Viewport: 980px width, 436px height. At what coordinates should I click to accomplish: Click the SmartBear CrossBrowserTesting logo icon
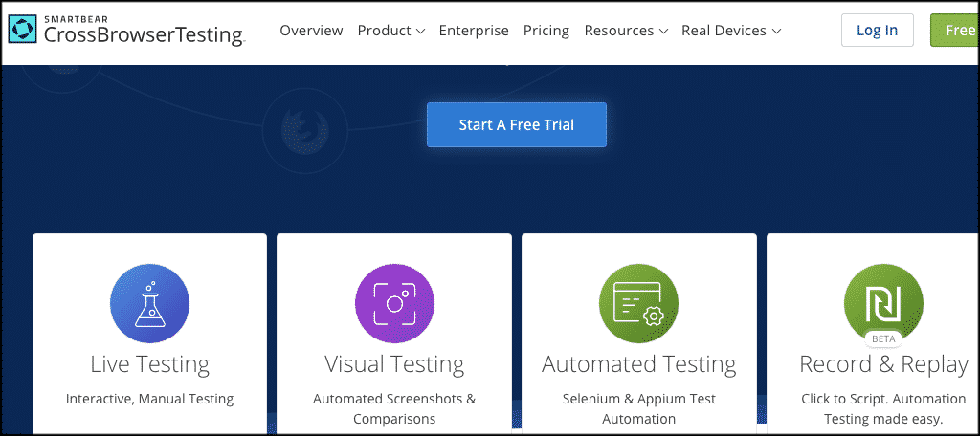pyautogui.click(x=24, y=30)
